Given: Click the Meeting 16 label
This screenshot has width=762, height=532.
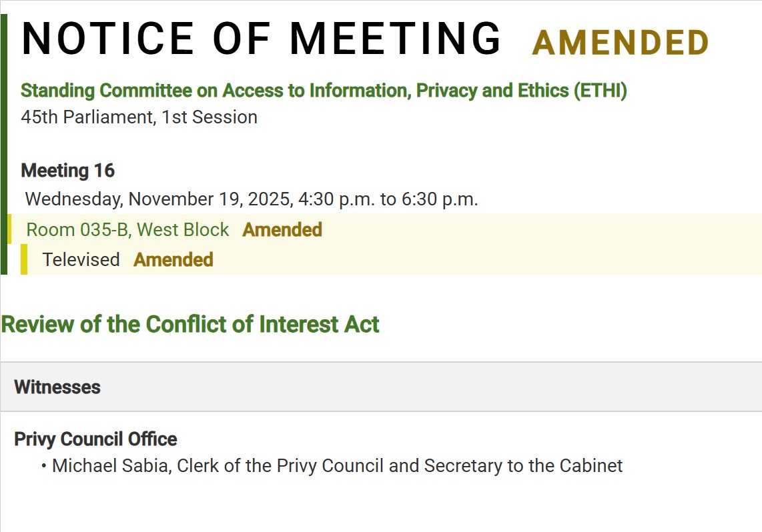Looking at the screenshot, I should click(68, 171).
